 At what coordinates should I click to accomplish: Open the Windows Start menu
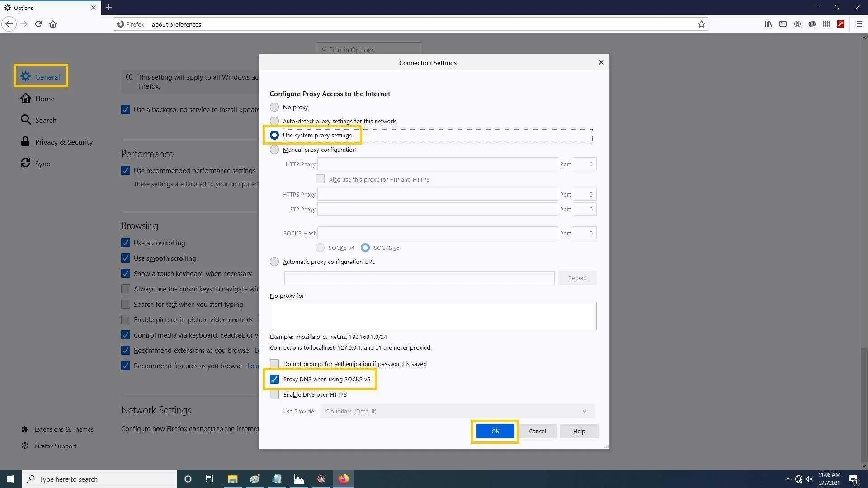11,479
